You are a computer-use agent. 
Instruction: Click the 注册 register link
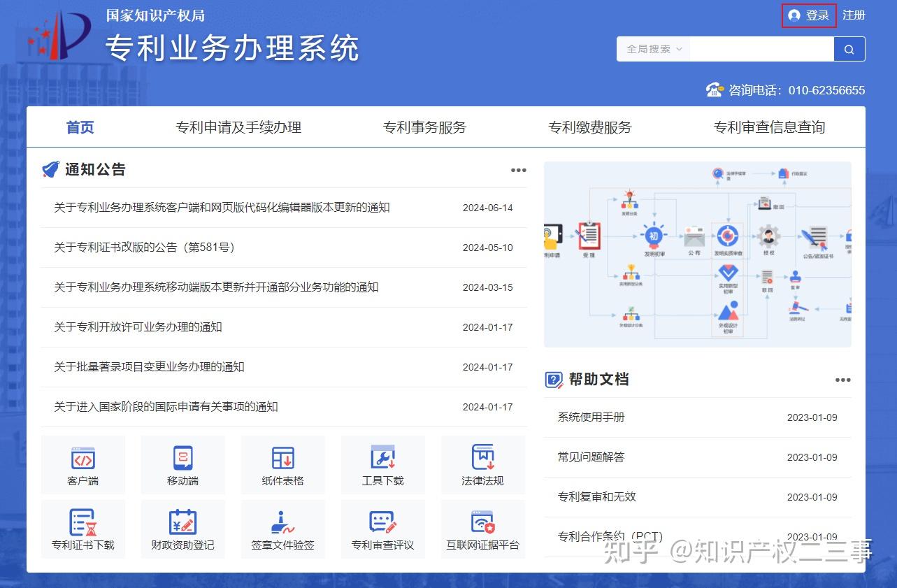pos(854,15)
